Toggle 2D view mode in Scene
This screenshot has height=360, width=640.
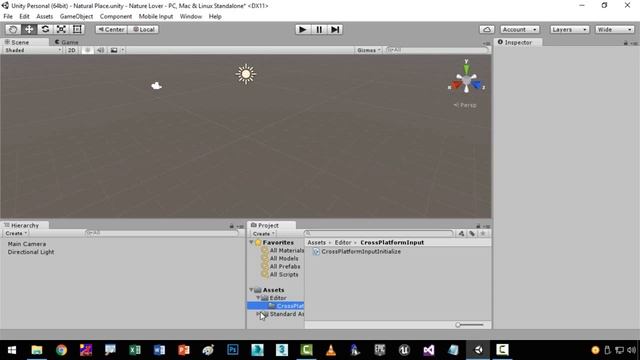pyautogui.click(x=71, y=50)
